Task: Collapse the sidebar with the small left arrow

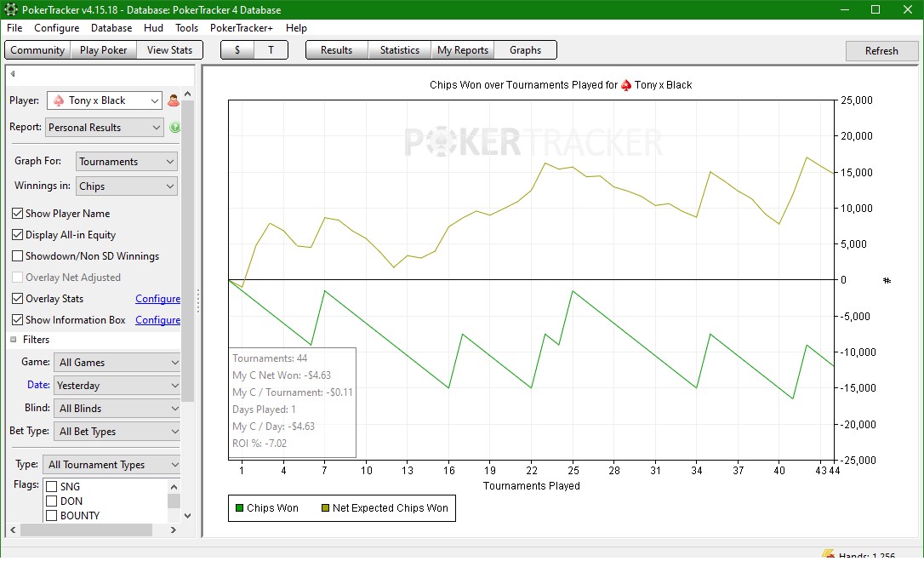Action: point(13,74)
